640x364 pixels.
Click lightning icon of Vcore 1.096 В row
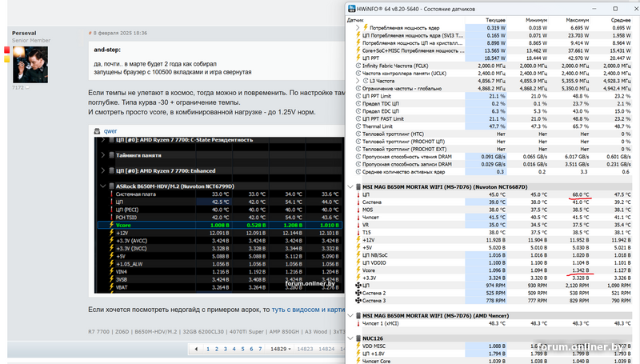[x=358, y=270]
